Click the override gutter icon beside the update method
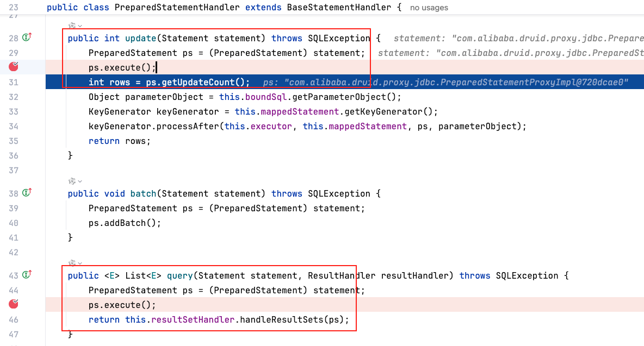The height and width of the screenshot is (346, 644). point(27,37)
